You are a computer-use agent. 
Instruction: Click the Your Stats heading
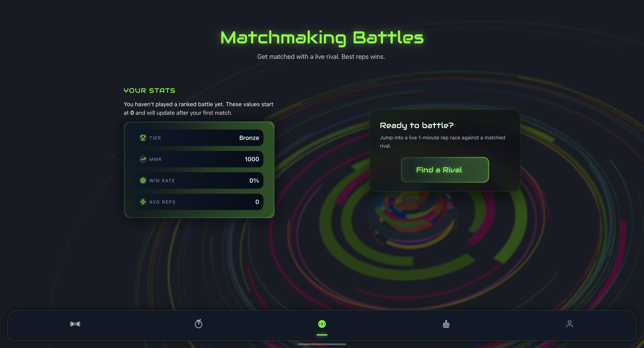(149, 91)
